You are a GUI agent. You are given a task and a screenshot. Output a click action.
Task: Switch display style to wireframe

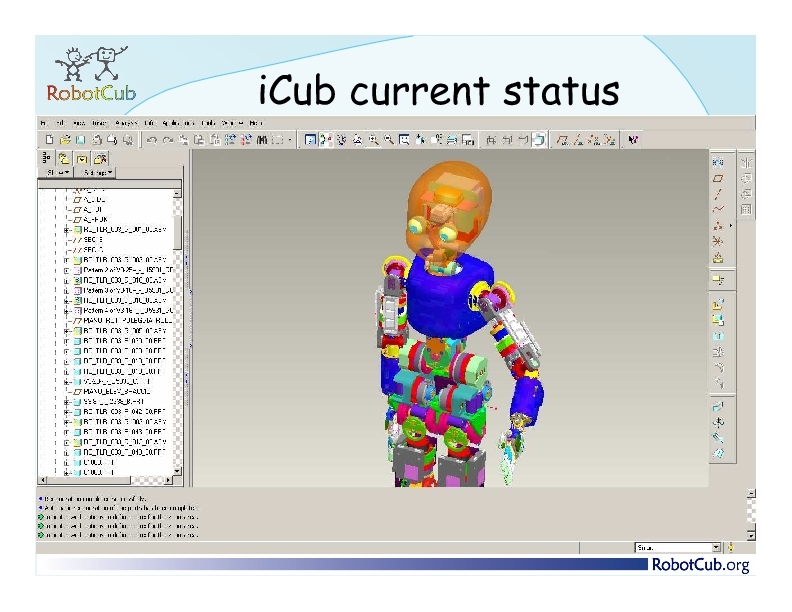(491, 140)
